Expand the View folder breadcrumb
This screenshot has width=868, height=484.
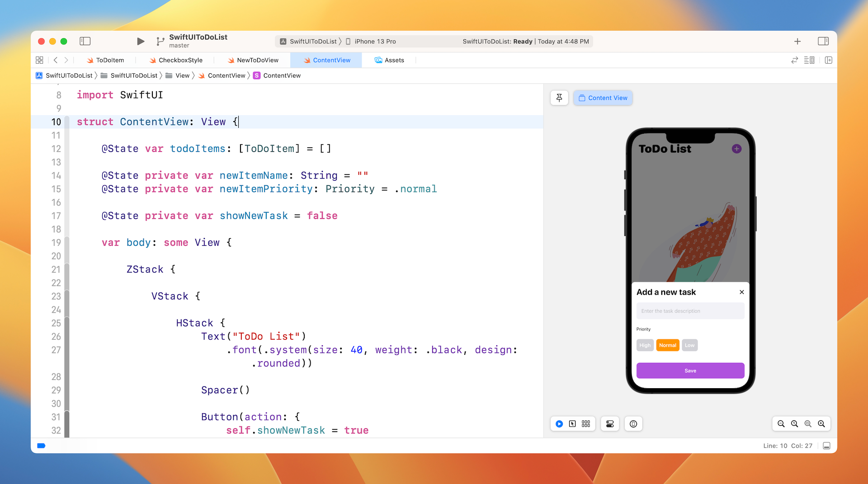coord(182,75)
